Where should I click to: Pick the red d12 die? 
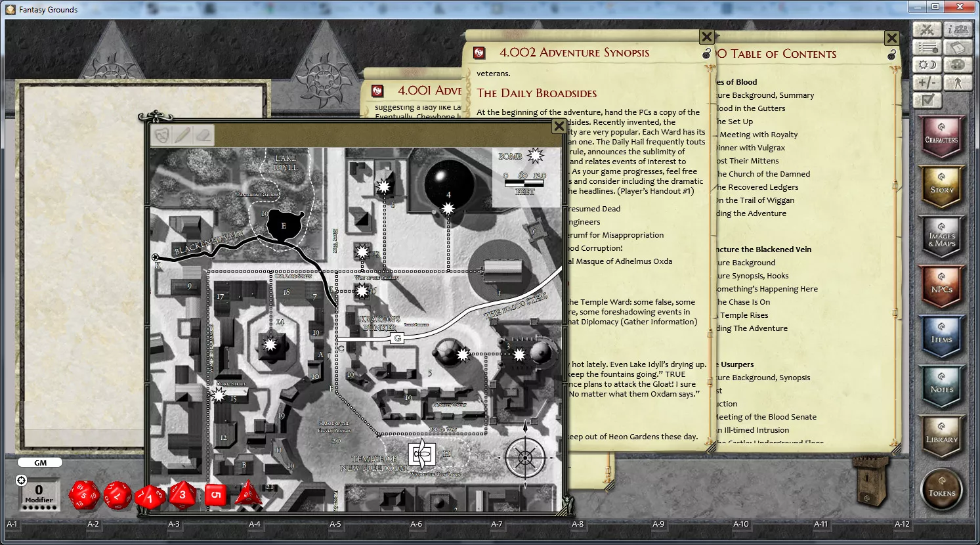pyautogui.click(x=117, y=496)
